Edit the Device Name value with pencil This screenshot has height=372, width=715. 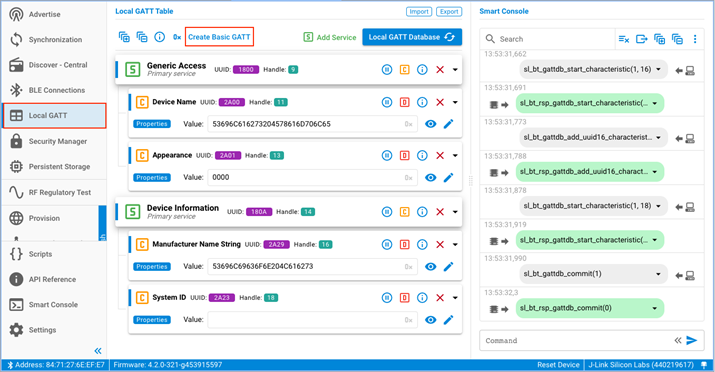448,124
